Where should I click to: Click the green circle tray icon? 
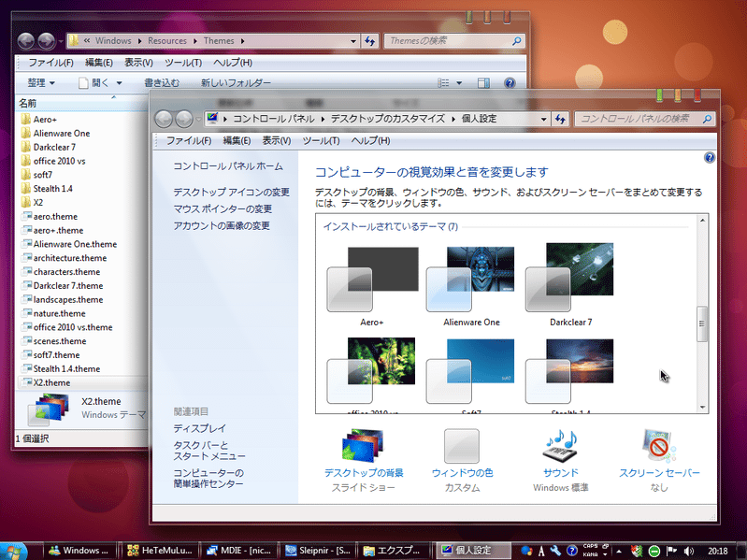[654, 552]
